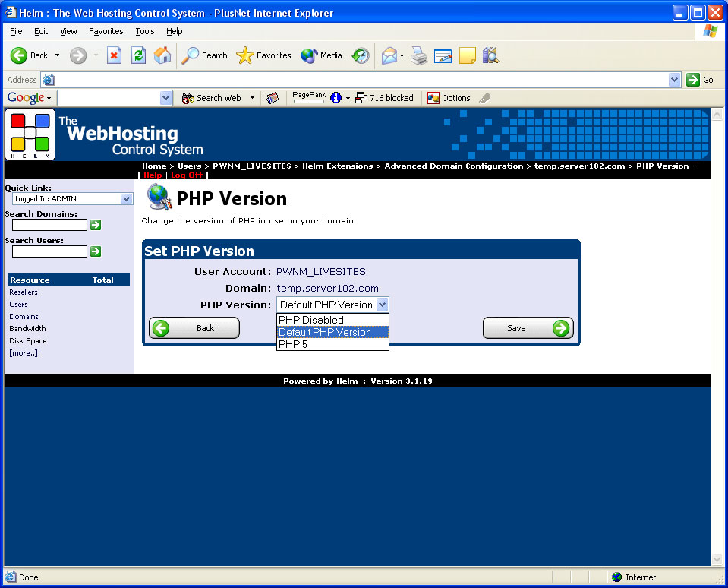Open the File menu

pos(16,31)
